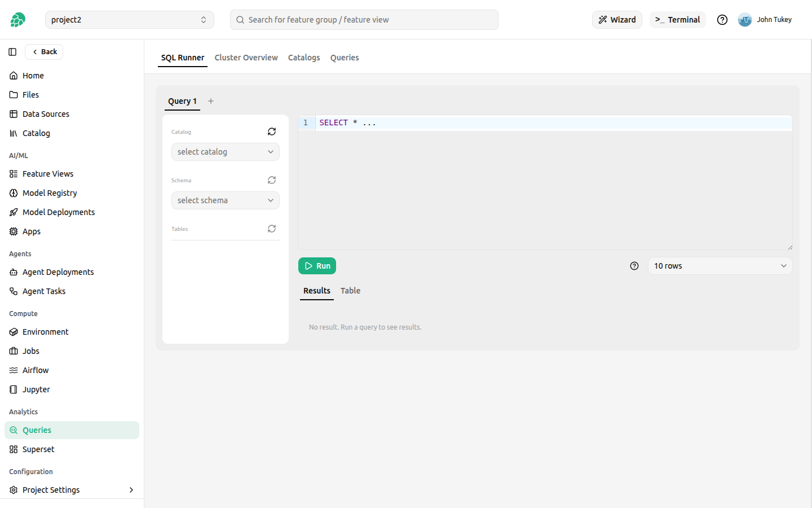The width and height of the screenshot is (812, 508).
Task: Open Jupyter in the sidebar
Action: point(72,389)
